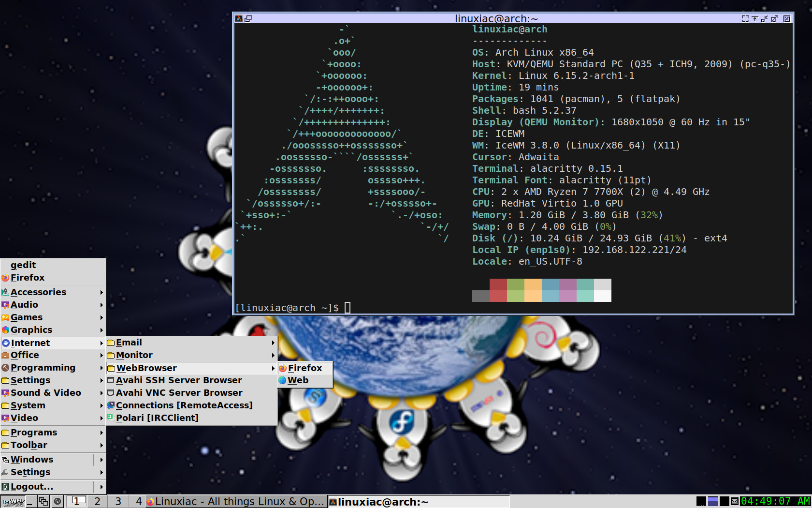The image size is (812, 508).
Task: Open the IceWM start menu button
Action: (x=13, y=502)
